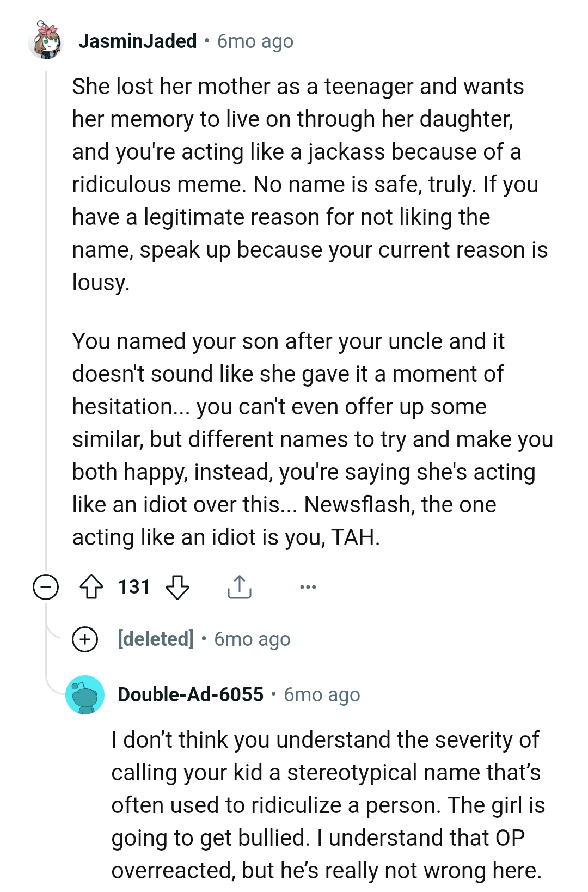
Task: Click the timestamp on Double-Ad-6055's reply
Action: point(321,694)
